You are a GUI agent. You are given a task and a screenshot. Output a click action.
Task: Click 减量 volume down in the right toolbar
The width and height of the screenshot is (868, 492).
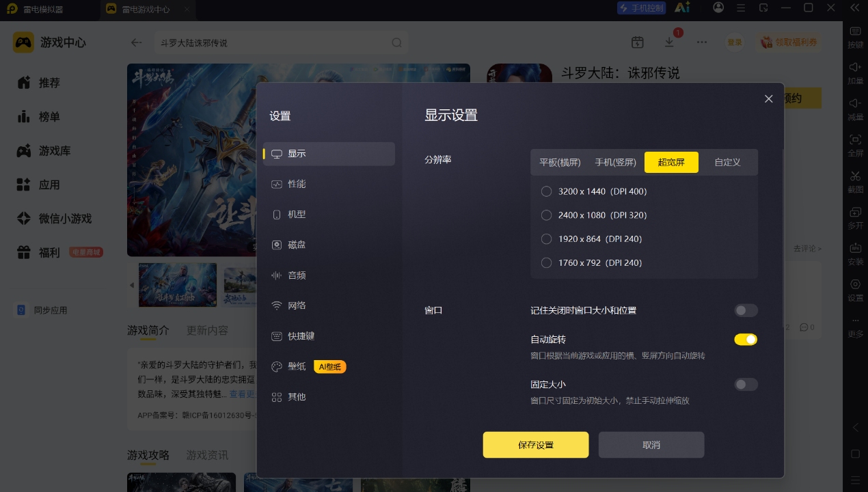855,109
